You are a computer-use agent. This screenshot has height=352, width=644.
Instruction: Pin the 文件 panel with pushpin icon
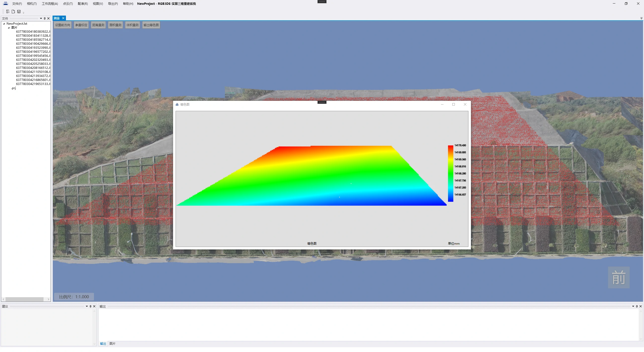coord(45,18)
